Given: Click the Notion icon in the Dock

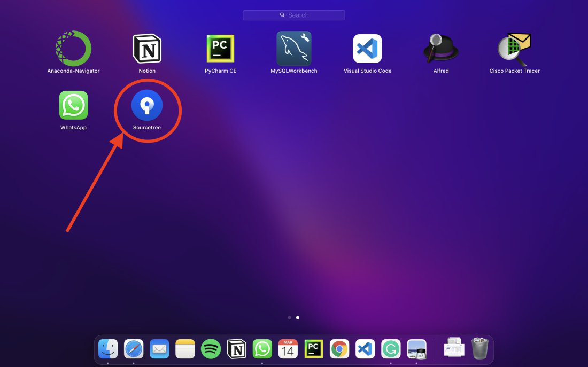Looking at the screenshot, I should pos(237,349).
